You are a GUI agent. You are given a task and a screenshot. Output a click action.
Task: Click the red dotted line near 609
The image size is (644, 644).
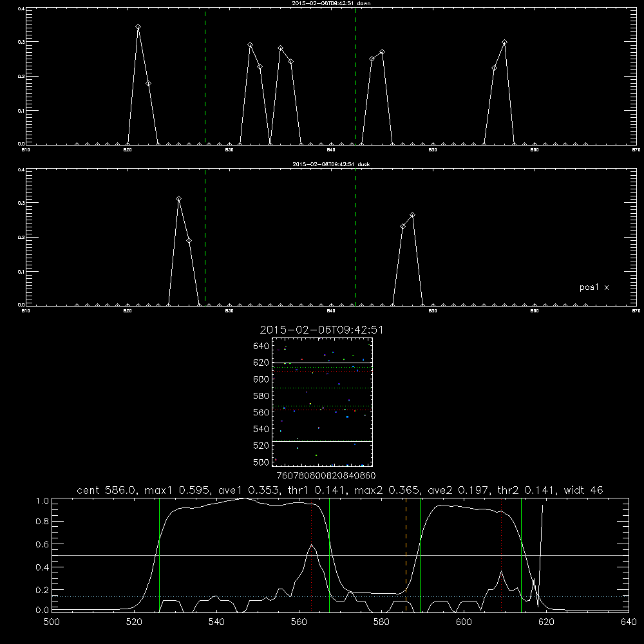[501, 554]
